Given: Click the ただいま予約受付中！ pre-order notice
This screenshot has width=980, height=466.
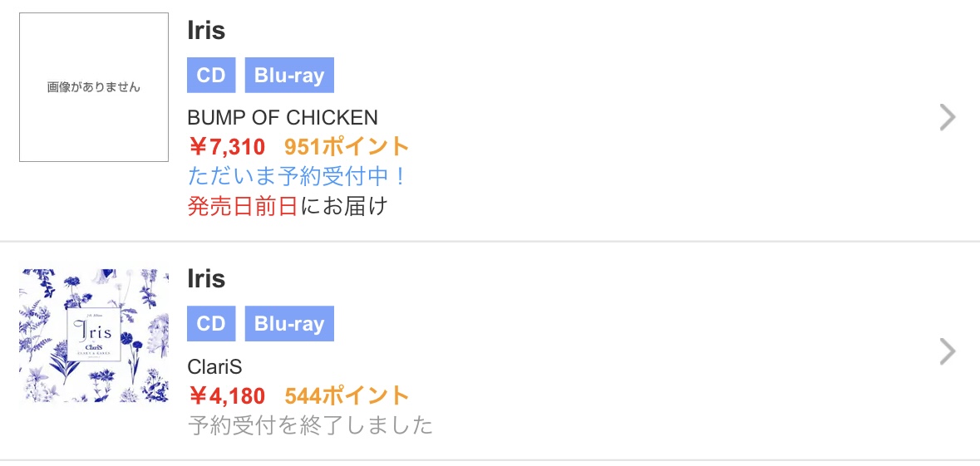Looking at the screenshot, I should pyautogui.click(x=298, y=177).
